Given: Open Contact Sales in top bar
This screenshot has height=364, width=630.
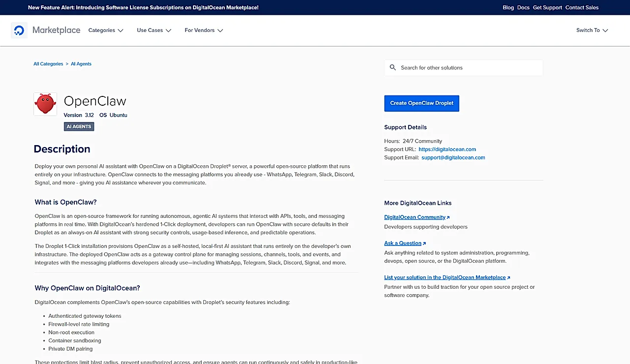Looking at the screenshot, I should [582, 7].
